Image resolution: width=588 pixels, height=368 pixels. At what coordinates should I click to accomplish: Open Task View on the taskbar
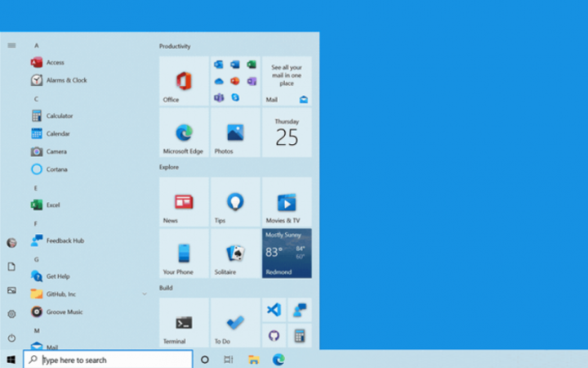pyautogui.click(x=228, y=360)
